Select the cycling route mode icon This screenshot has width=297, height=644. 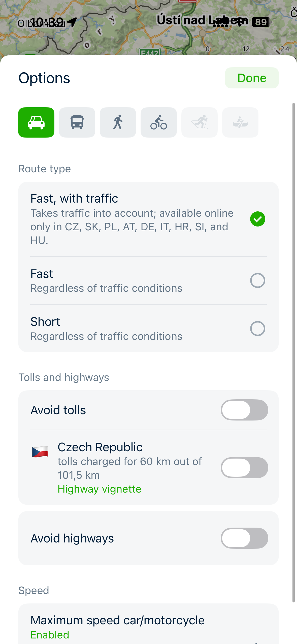click(x=159, y=122)
